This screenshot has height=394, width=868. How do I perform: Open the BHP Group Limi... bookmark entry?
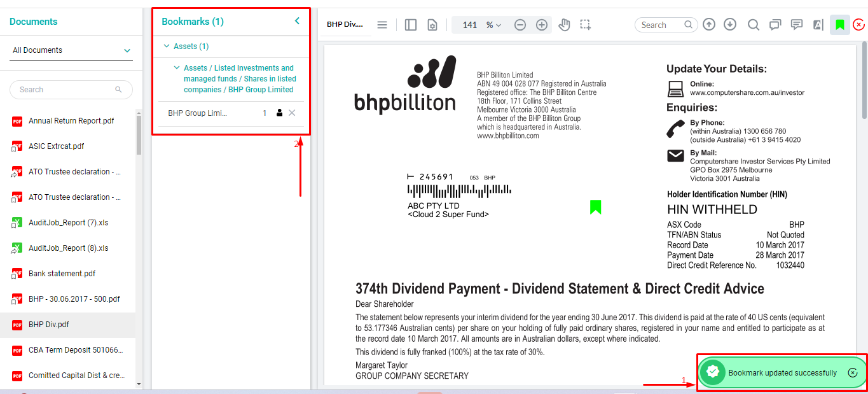[197, 113]
